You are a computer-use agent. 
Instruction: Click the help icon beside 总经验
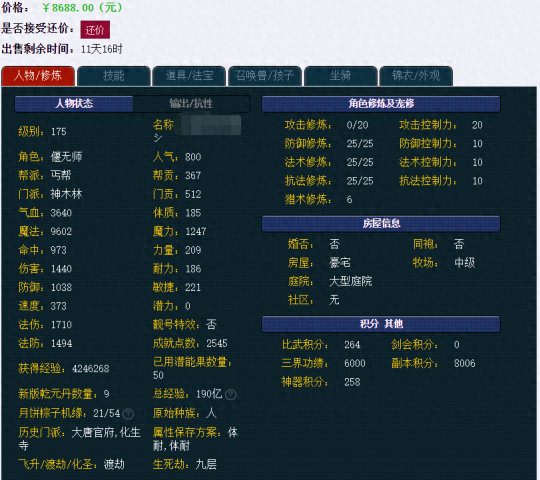230,394
